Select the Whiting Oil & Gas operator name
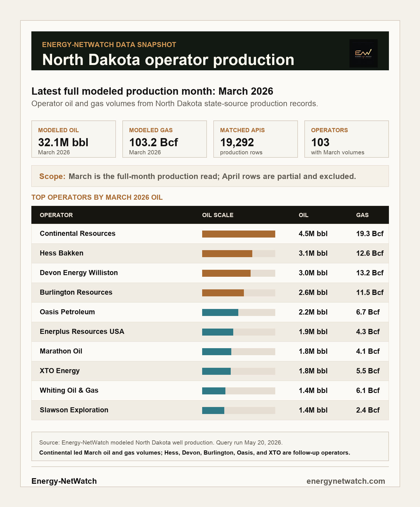This screenshot has width=420, height=507. pos(69,390)
